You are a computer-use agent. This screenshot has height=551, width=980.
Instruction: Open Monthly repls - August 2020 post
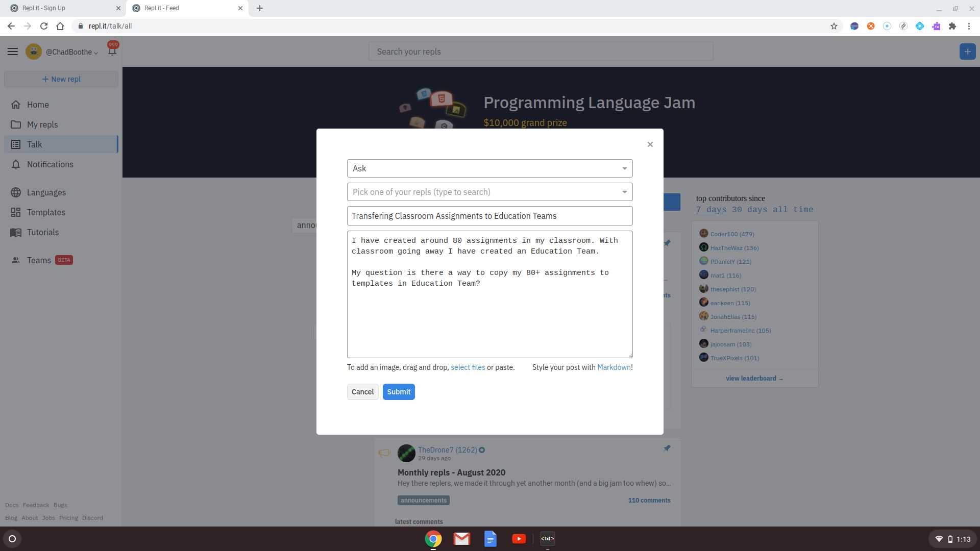click(451, 472)
